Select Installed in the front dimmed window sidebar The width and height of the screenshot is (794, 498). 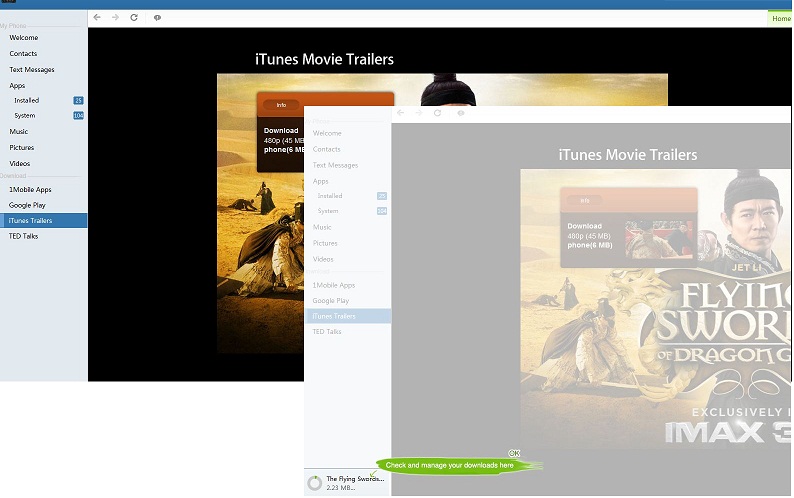330,196
